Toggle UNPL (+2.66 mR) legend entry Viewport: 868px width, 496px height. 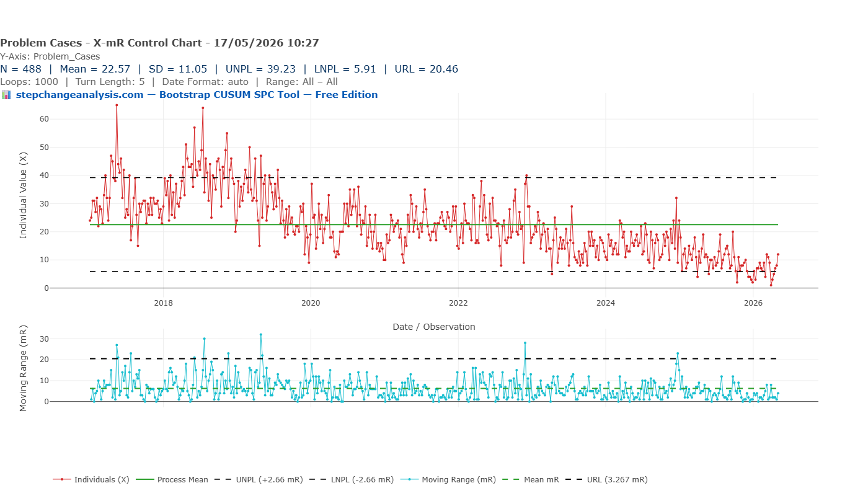tap(260, 479)
